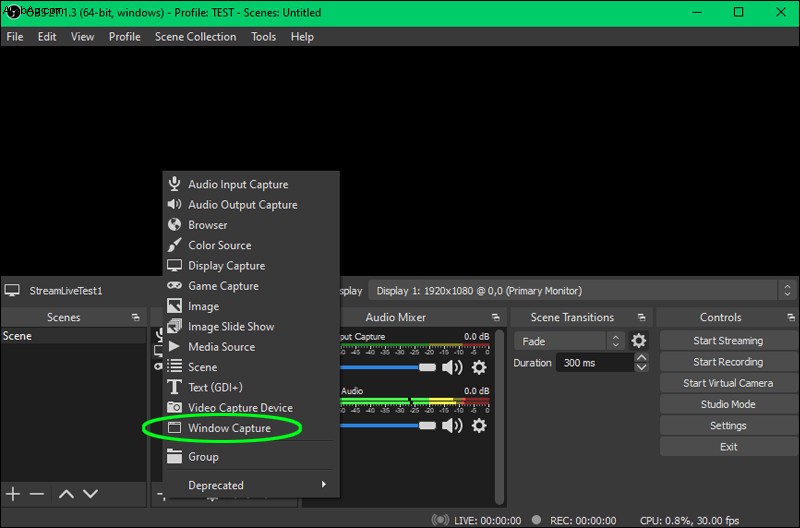Screen dimensions: 800x528
Task: Open gear settings for the Audio channel
Action: click(479, 425)
